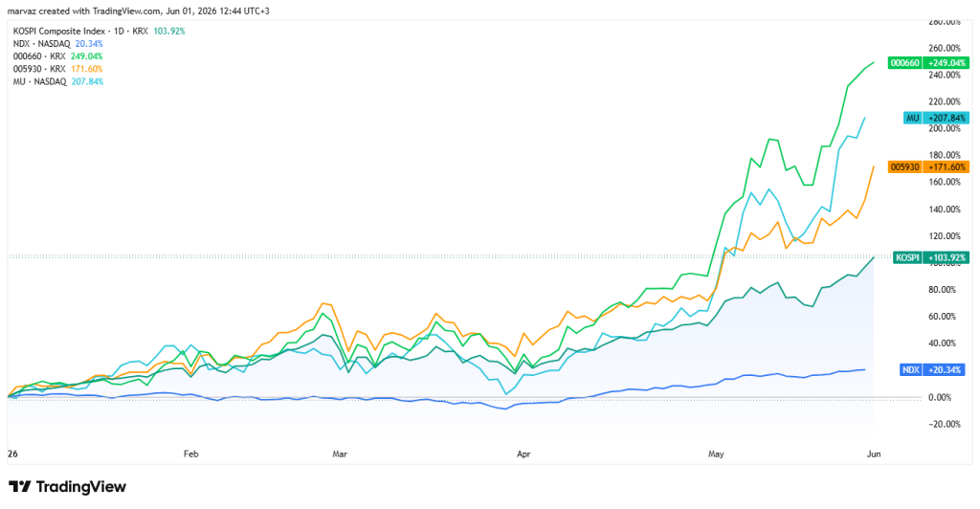Click the Mar label on time axis
This screenshot has height=509, width=980.
(x=340, y=454)
